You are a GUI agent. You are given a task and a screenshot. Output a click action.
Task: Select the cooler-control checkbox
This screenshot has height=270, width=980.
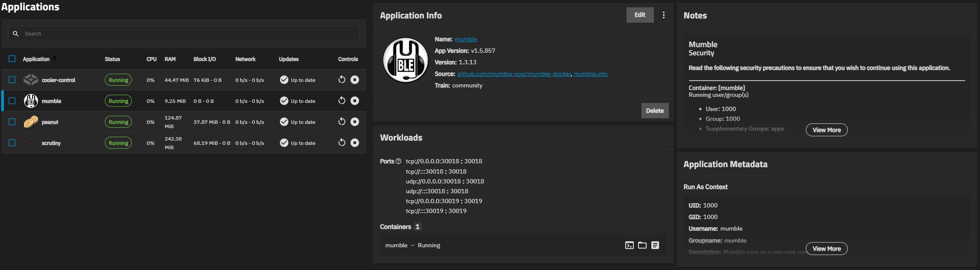pos(12,80)
